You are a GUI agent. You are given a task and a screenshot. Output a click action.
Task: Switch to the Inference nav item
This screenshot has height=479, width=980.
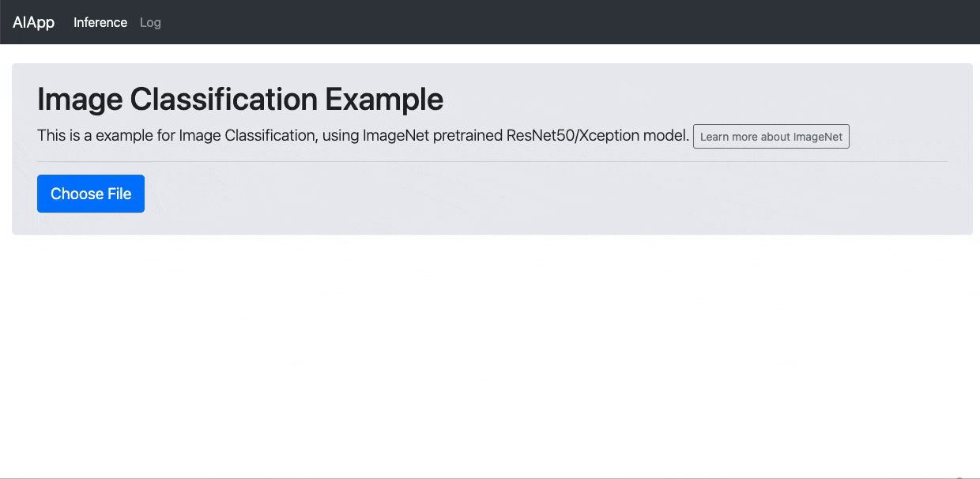pos(100,22)
